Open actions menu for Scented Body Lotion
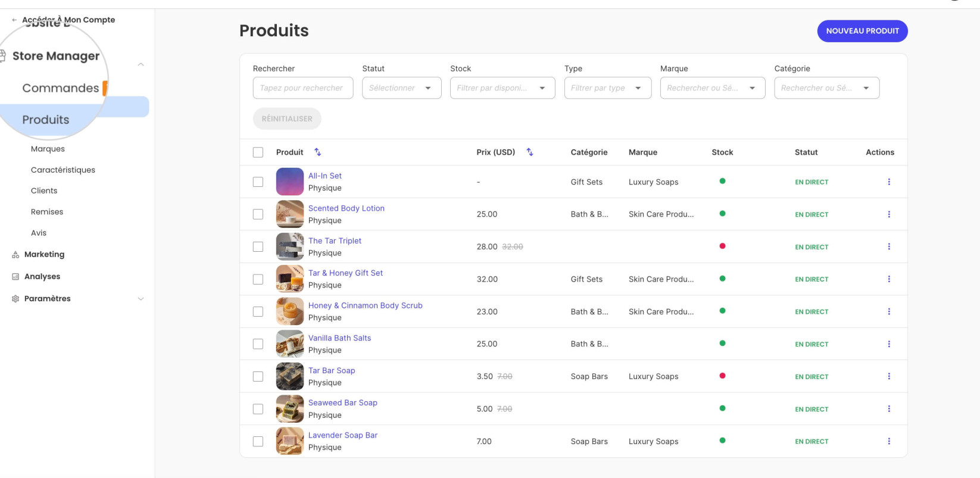 click(889, 214)
